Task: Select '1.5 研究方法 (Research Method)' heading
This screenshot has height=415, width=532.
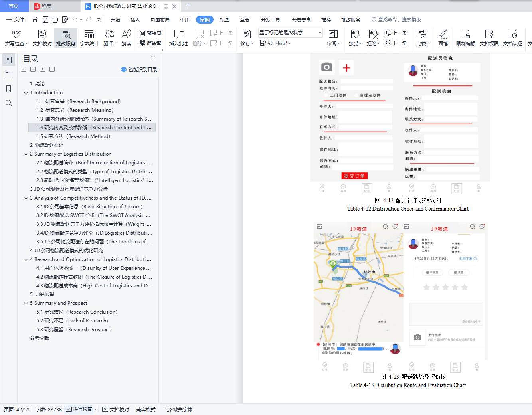Action: pos(73,136)
